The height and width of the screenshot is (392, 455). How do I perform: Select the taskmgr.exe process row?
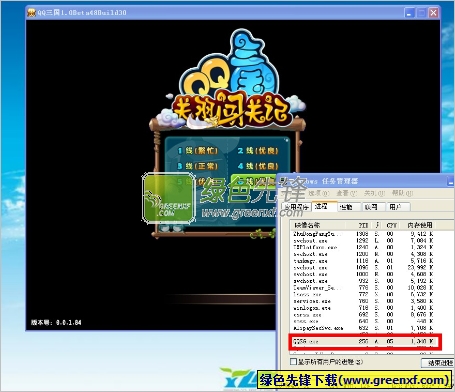click(363, 261)
